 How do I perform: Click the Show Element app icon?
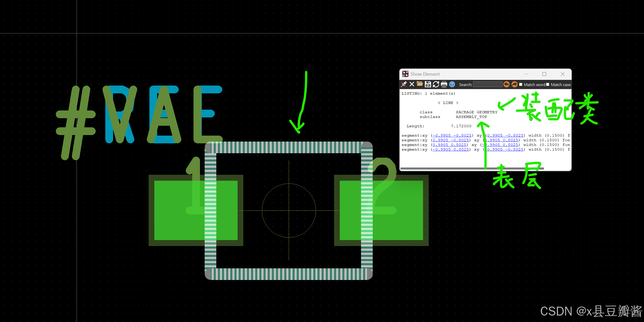point(405,74)
